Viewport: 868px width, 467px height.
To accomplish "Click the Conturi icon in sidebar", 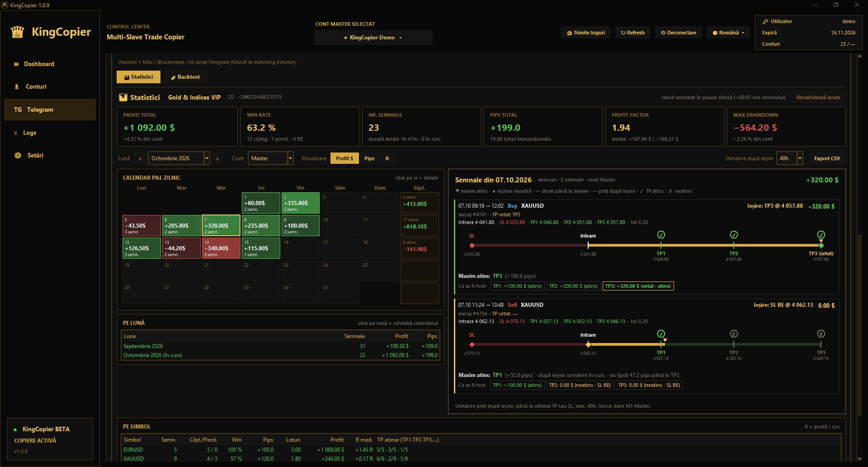I will coord(17,86).
